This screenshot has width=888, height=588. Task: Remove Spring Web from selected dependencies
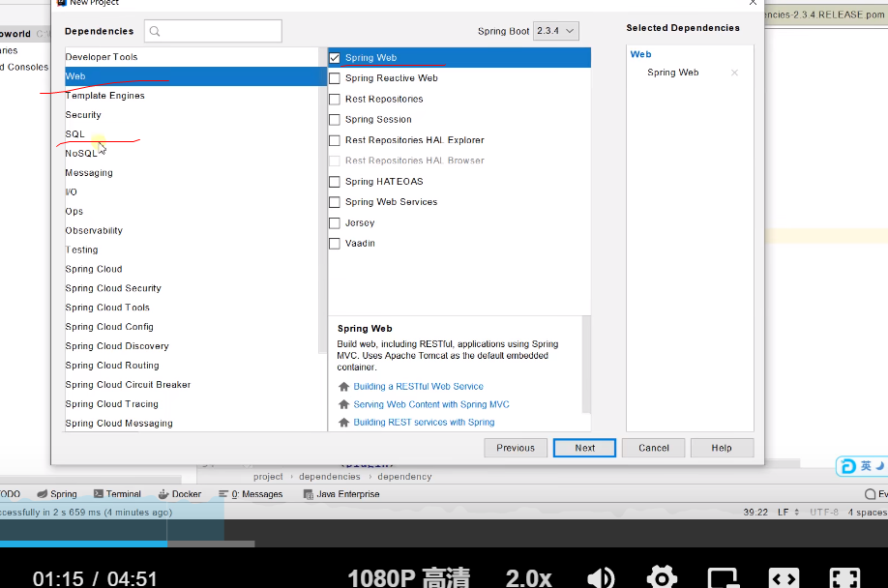[734, 73]
